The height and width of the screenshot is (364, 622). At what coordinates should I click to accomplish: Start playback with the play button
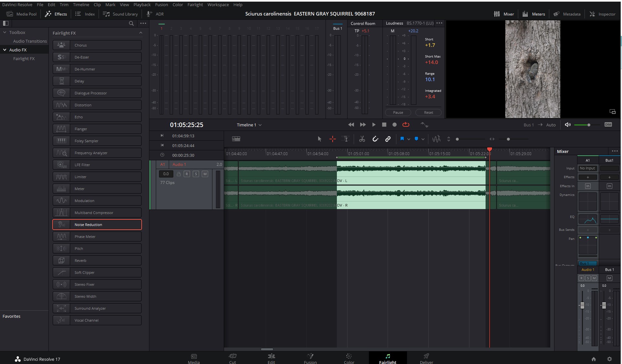coord(374,125)
